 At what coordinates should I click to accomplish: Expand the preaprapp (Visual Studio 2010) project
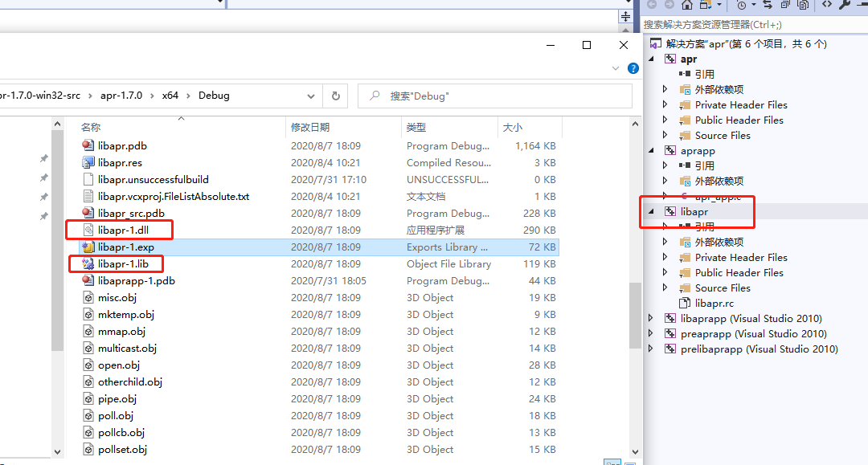(x=651, y=333)
